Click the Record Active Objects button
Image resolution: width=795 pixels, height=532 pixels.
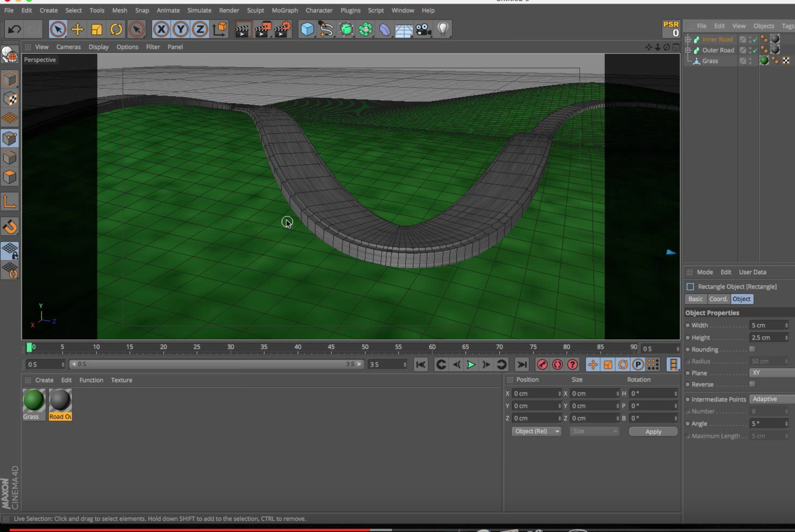(x=542, y=365)
